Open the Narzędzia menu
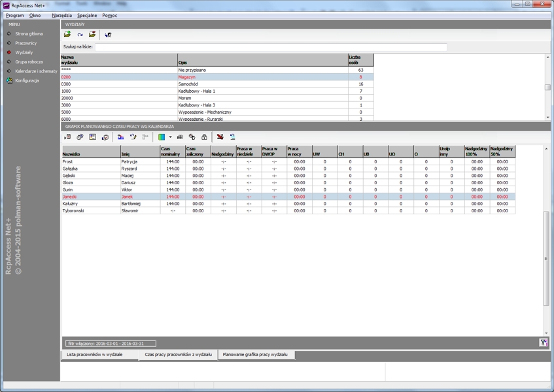 [x=61, y=15]
